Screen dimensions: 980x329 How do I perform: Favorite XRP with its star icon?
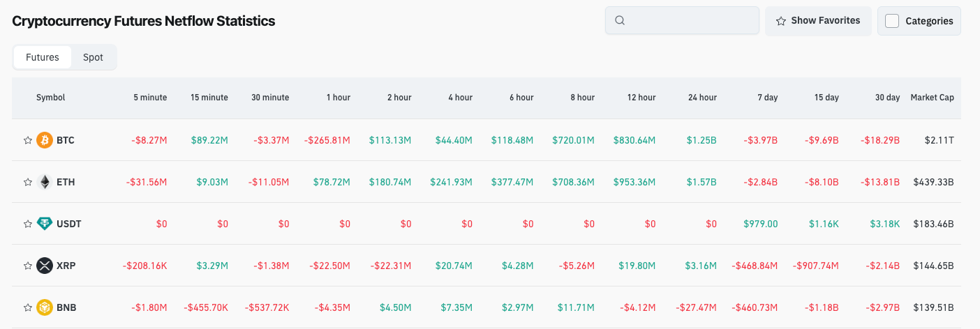[x=28, y=266]
